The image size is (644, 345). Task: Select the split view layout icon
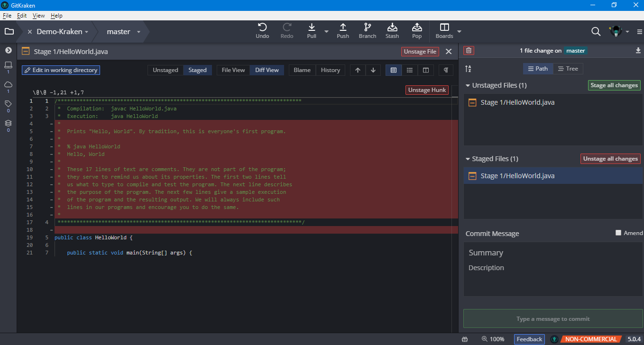(426, 70)
